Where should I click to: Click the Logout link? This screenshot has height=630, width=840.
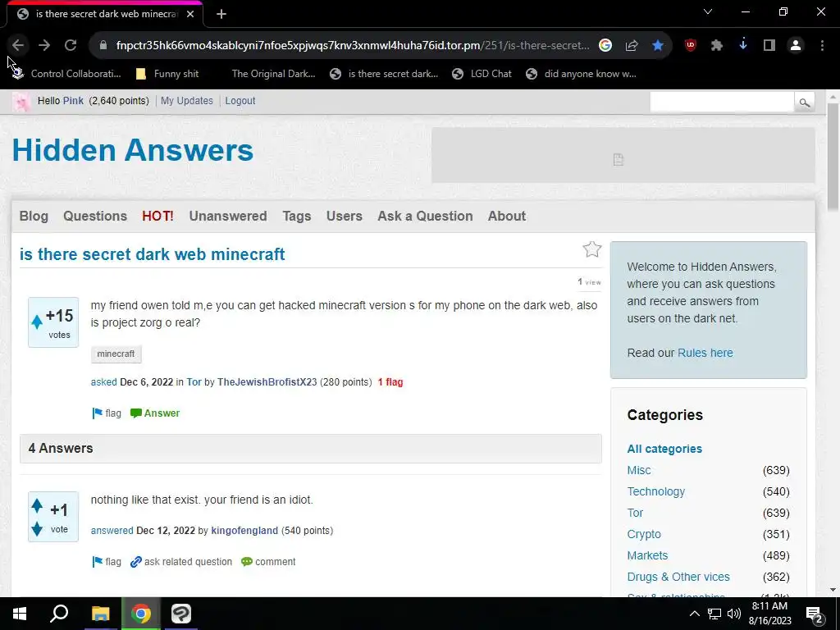240,101
